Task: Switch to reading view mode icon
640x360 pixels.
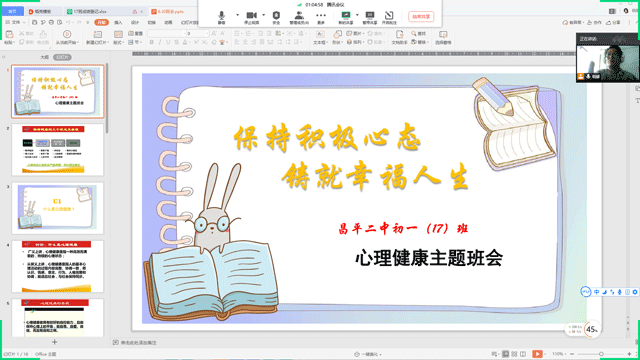Action: (x=523, y=354)
